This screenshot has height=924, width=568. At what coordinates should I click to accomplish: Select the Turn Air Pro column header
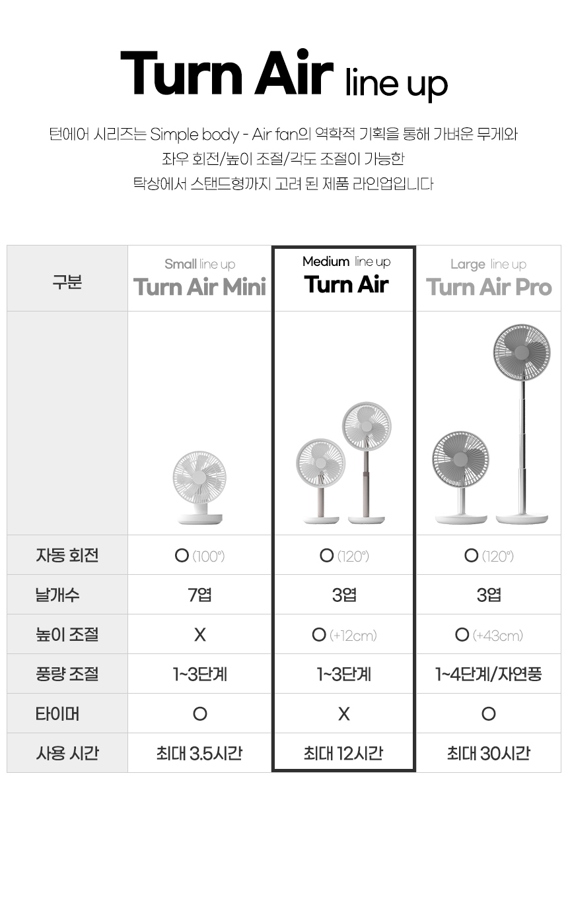click(489, 279)
